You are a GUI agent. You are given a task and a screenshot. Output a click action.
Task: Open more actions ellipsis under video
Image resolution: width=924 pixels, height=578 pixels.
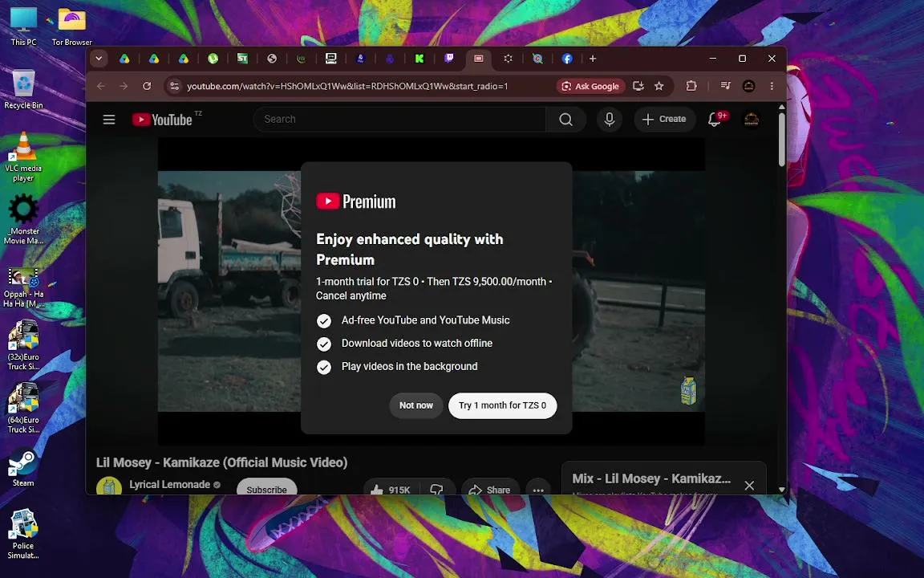point(538,489)
